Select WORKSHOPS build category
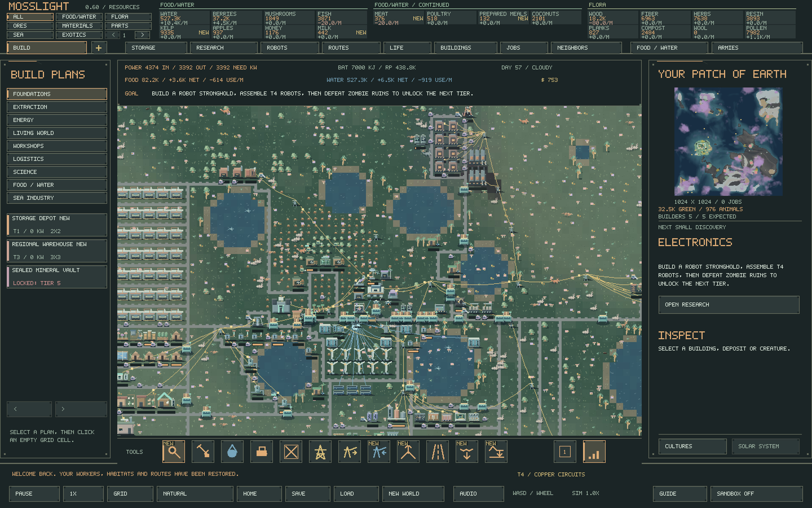Screen dimensions: 812x508 [x=57, y=146]
